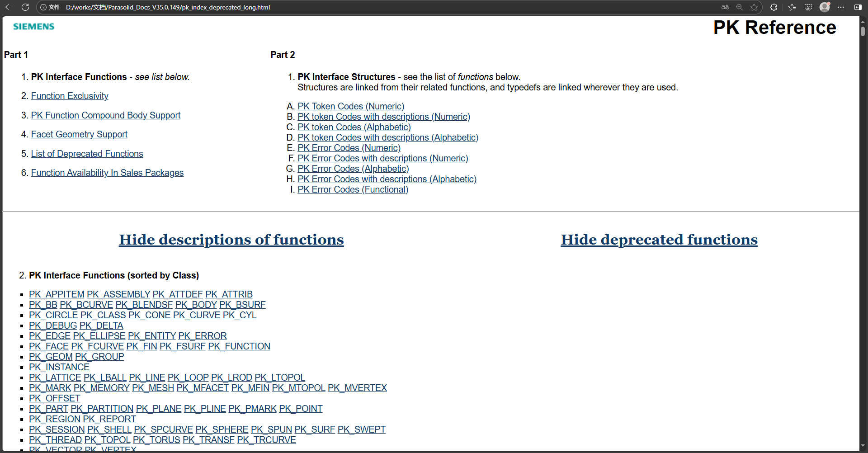Click the vertical scrollbar thumb
The height and width of the screenshot is (453, 868).
pos(863,31)
